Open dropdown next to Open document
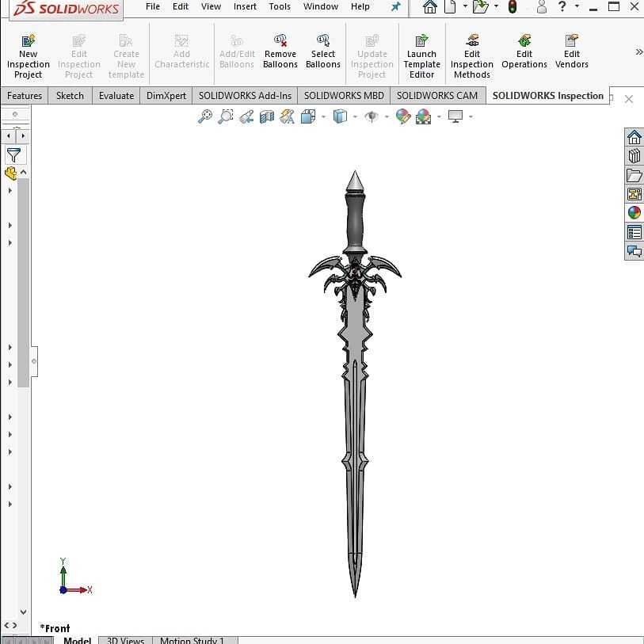Screen dimensions: 644x644 (496, 6)
